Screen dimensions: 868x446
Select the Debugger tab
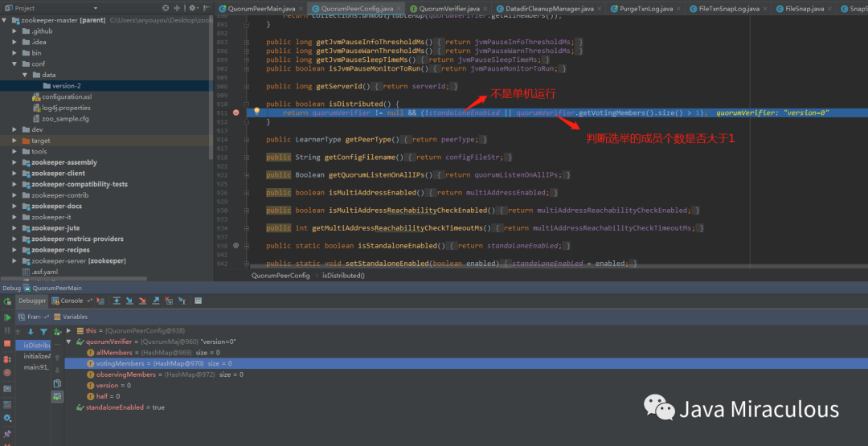(32, 301)
